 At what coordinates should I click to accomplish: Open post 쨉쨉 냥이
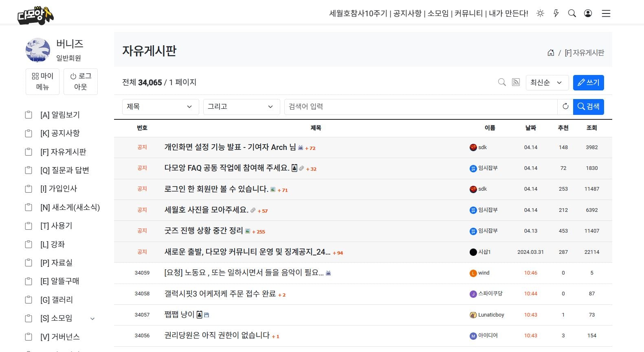point(179,315)
